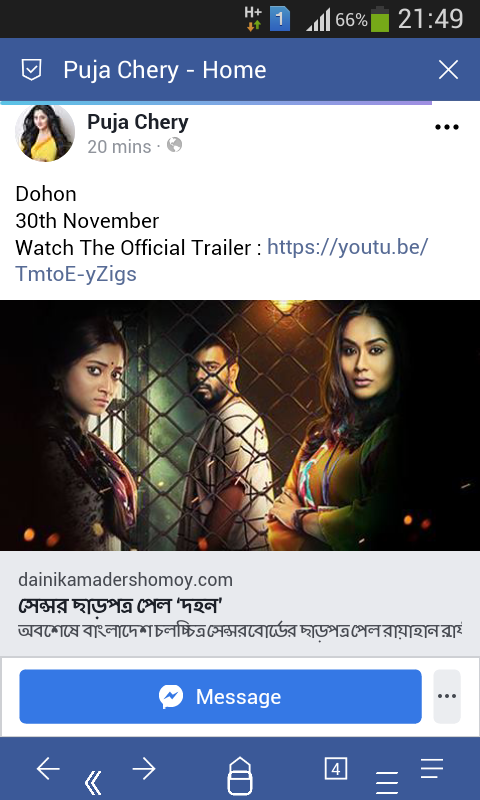The height and width of the screenshot is (800, 480).
Task: Open the tabs switcher showing 4
Action: coord(336,769)
